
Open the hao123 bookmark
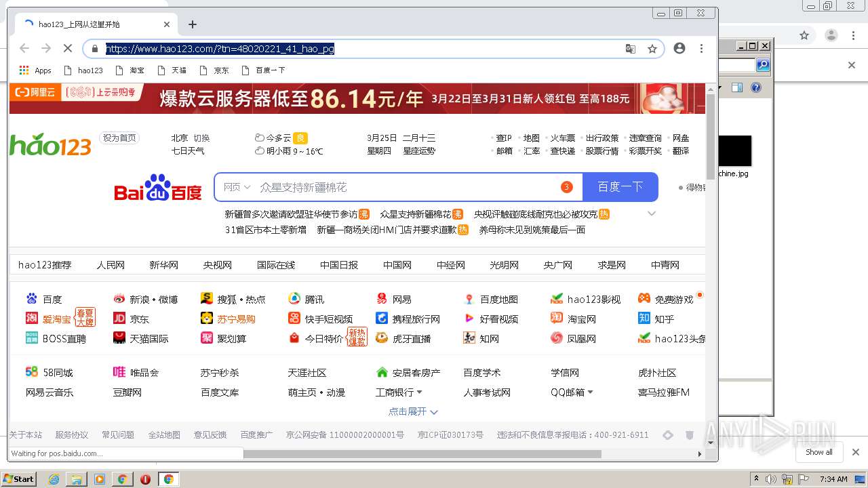[83, 70]
